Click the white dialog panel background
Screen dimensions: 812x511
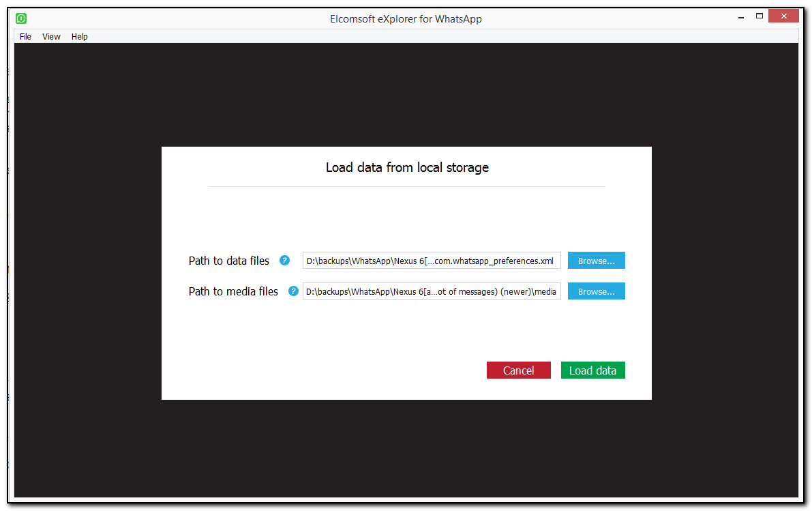pos(406,334)
